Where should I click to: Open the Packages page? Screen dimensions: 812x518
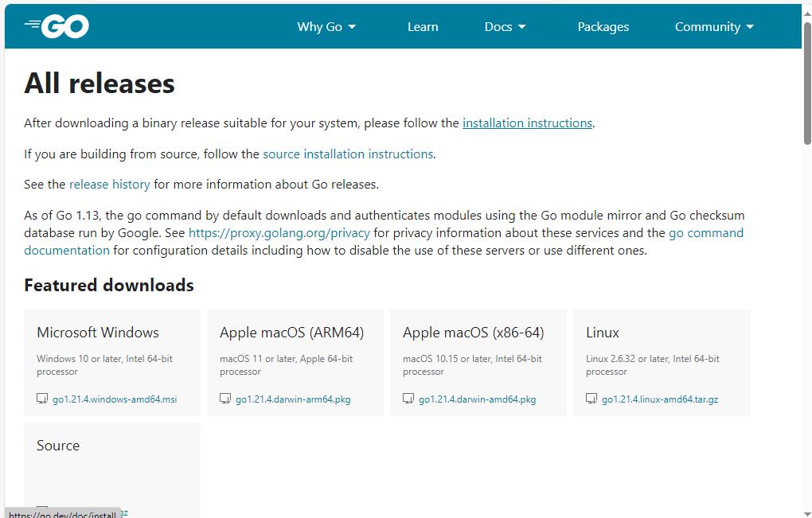pyautogui.click(x=603, y=27)
